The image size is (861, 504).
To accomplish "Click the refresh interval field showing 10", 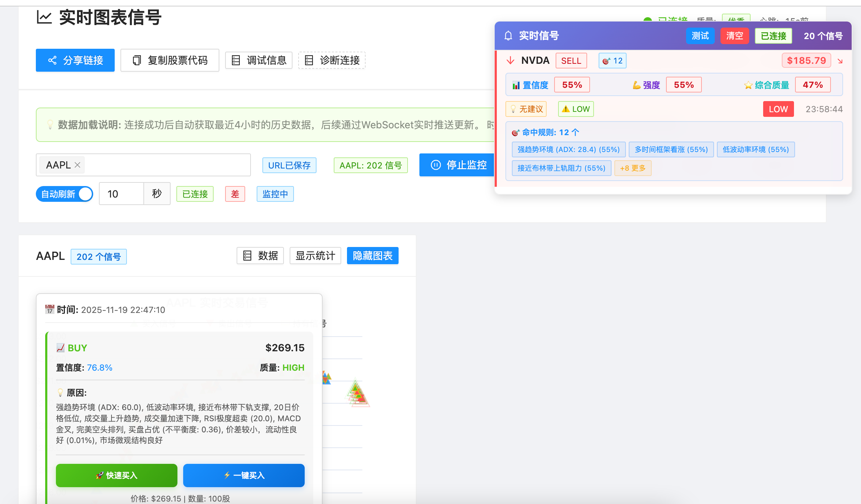I will 121,194.
